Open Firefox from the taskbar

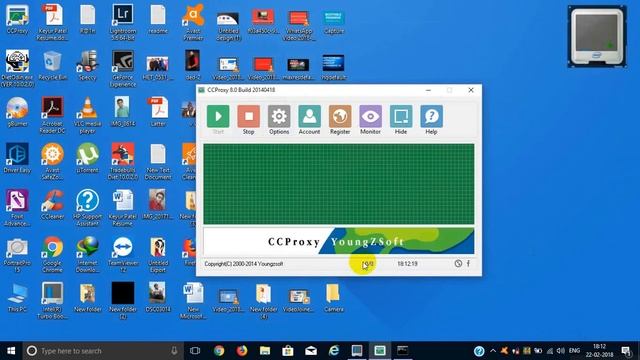pos(242,351)
